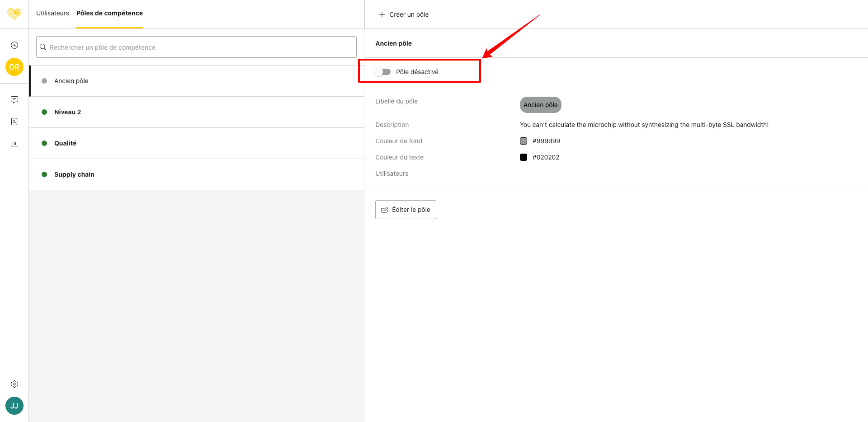The width and height of the screenshot is (868, 422).
Task: Select Niveau 2 in the pôle list
Action: pos(67,112)
